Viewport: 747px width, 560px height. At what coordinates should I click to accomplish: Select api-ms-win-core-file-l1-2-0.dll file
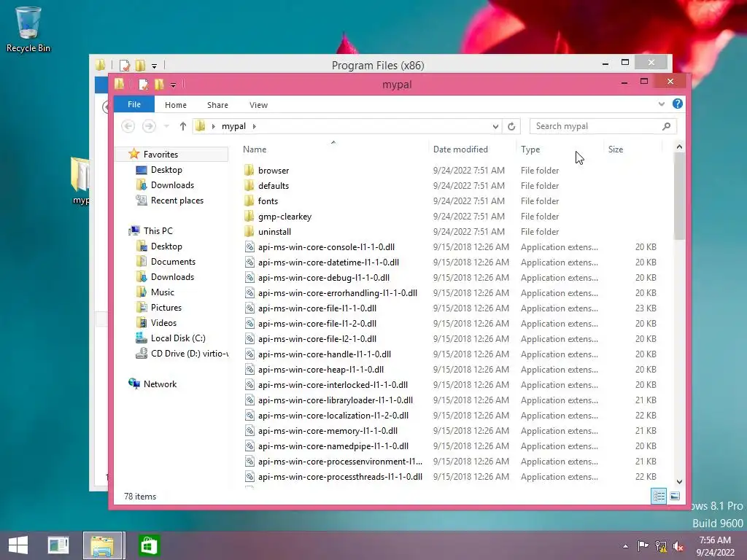tap(317, 323)
